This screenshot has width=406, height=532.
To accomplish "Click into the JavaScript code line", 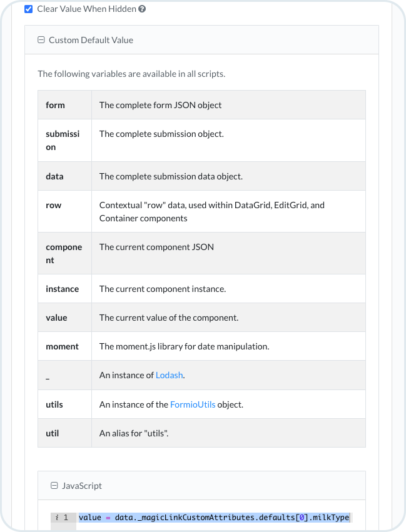I will pyautogui.click(x=213, y=518).
